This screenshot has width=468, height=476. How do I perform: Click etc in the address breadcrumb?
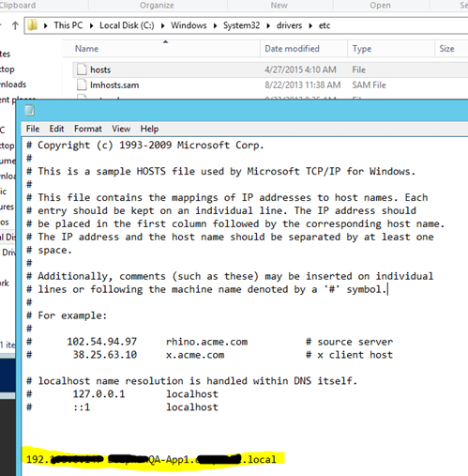[x=325, y=25]
